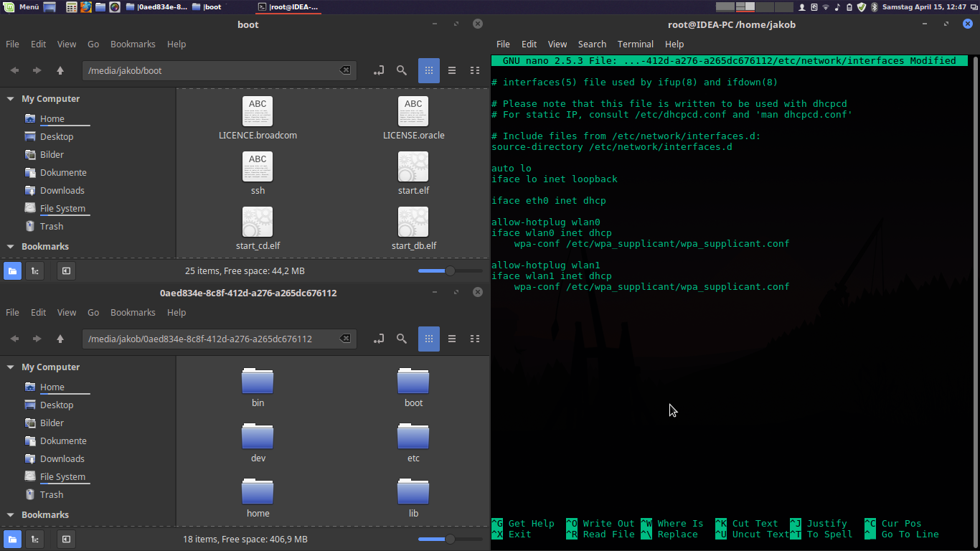This screenshot has height=551, width=980.
Task: Open File menu in 0aed834e window
Action: [13, 312]
